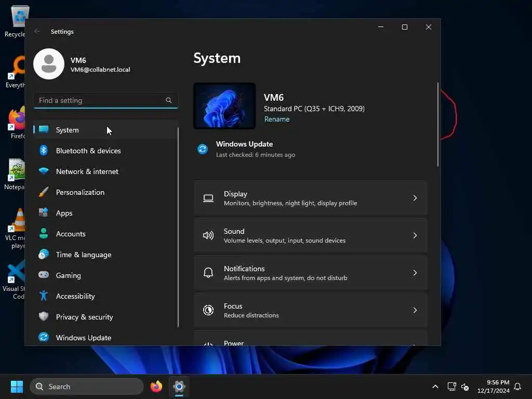The image size is (532, 399).
Task: Click the Windows Update sidebar sync icon
Action: point(44,337)
